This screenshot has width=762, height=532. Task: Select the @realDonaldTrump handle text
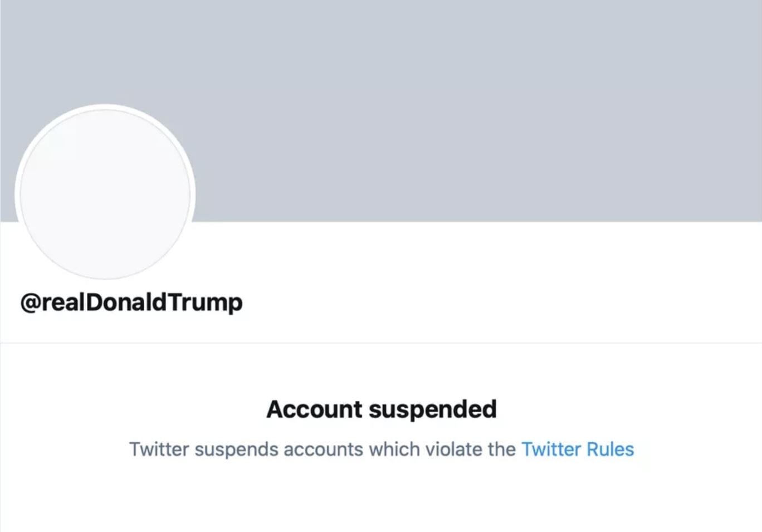coord(131,302)
